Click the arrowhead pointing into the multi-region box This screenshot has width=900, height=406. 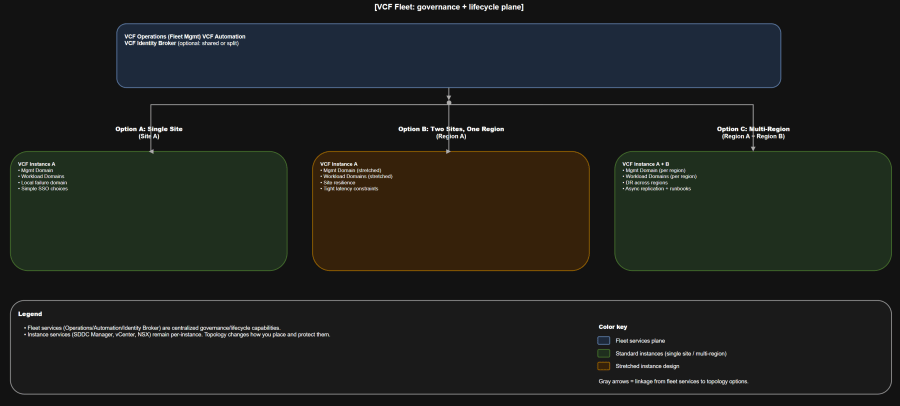753,149
